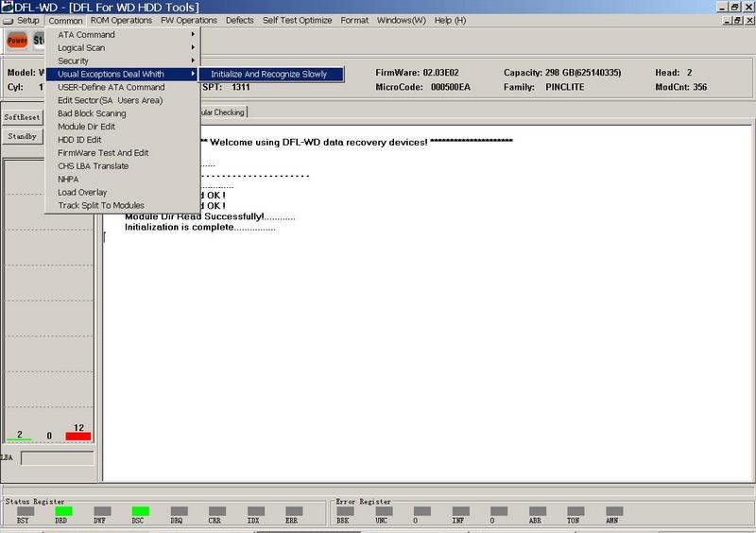Switch to the partially hidden Checking tab
This screenshot has width=756, height=533.
[x=223, y=112]
